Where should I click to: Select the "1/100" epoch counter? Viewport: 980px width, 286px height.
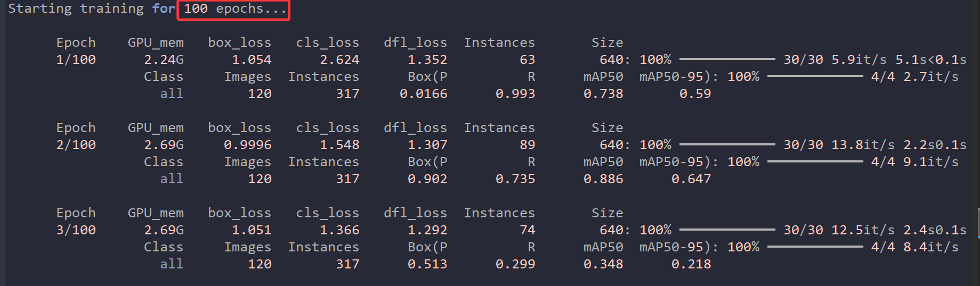(x=76, y=60)
